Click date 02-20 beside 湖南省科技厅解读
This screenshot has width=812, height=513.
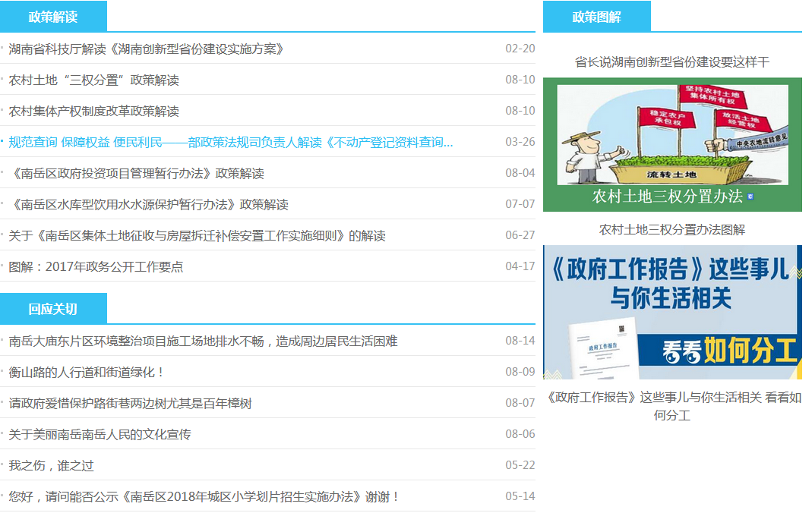click(520, 49)
